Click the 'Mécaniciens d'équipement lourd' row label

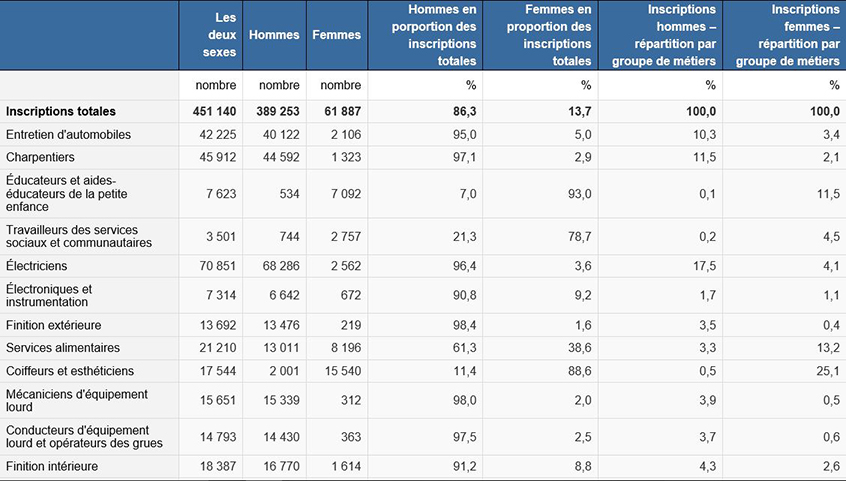click(77, 400)
